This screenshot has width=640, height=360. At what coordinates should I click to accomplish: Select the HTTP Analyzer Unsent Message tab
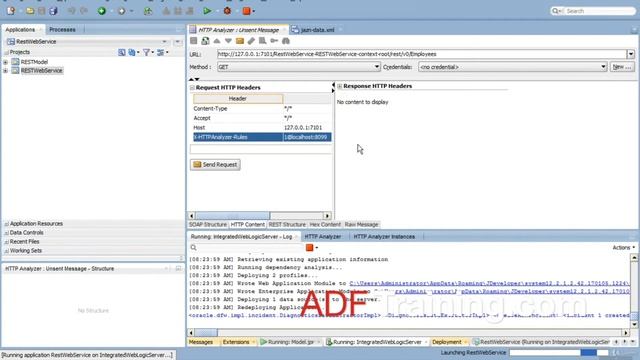tap(238, 30)
